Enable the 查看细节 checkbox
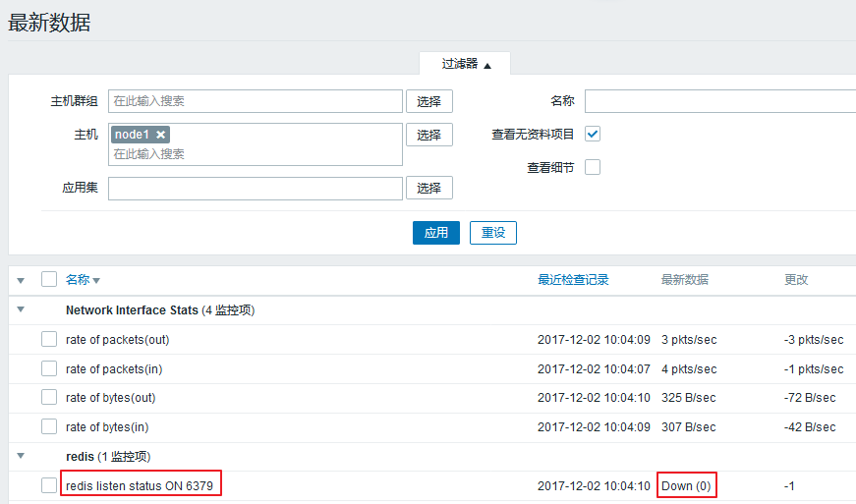The height and width of the screenshot is (504, 856). [x=593, y=167]
